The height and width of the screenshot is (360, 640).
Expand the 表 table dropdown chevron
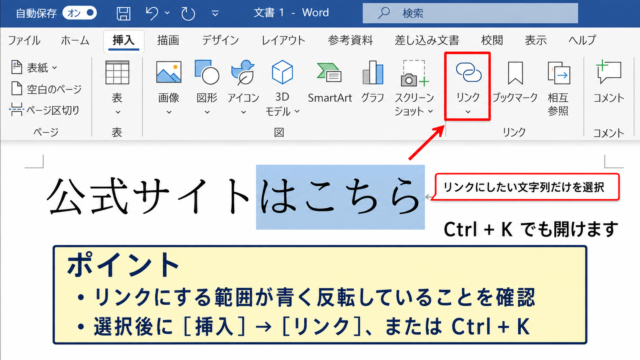click(118, 112)
